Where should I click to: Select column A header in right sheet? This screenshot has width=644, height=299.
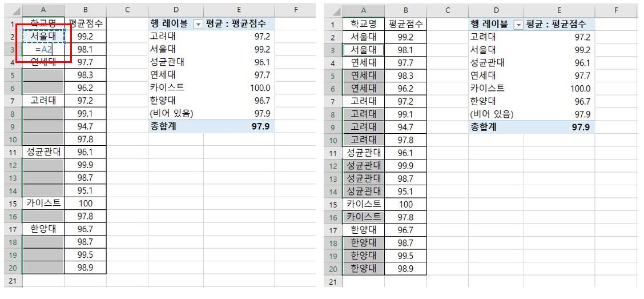pyautogui.click(x=363, y=10)
